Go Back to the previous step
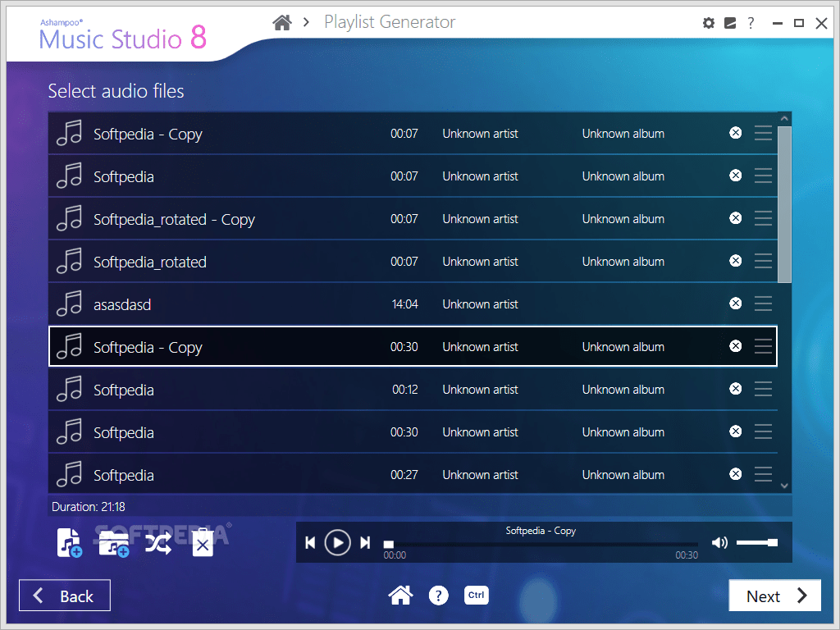Image resolution: width=840 pixels, height=630 pixels. [x=64, y=595]
